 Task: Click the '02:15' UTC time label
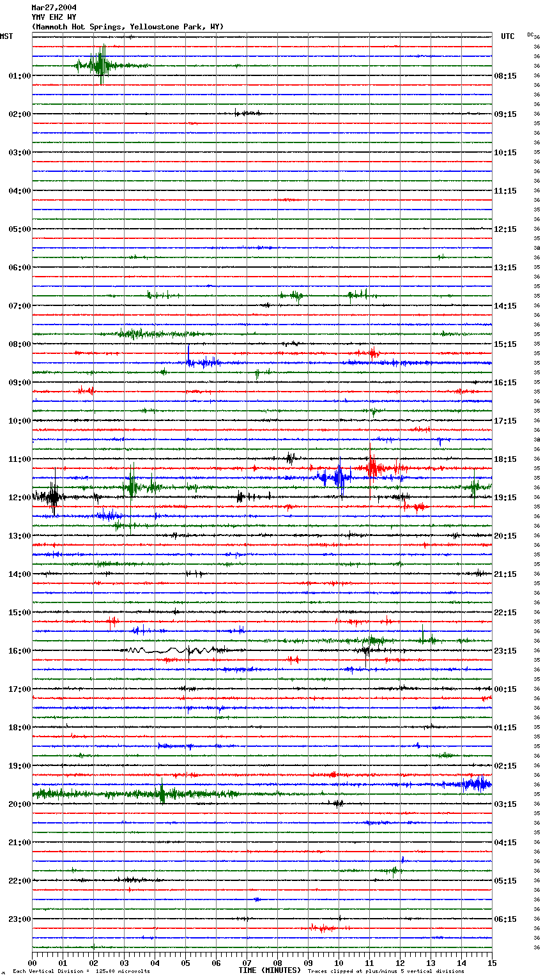(505, 766)
